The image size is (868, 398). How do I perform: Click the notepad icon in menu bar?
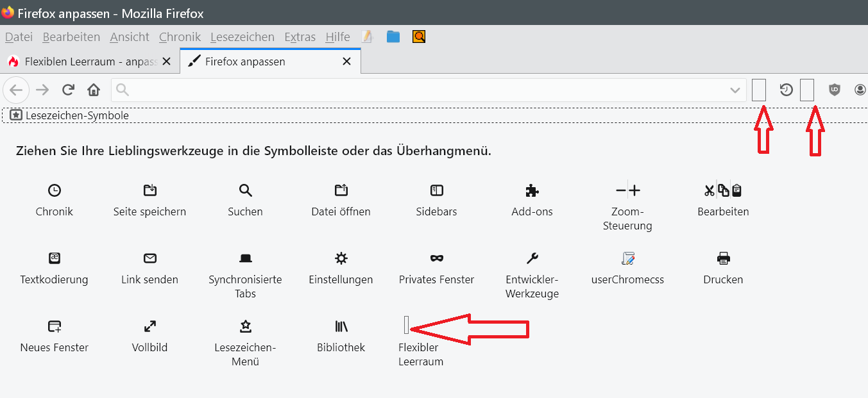point(367,37)
